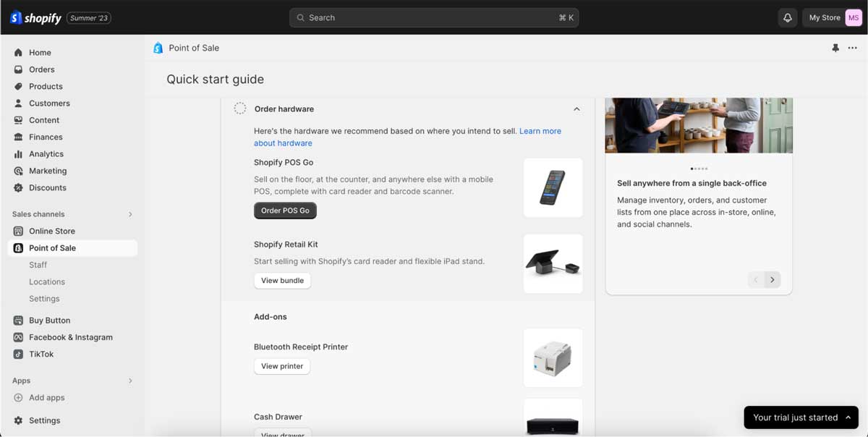
Task: Expand the Apps section
Action: [x=131, y=380]
